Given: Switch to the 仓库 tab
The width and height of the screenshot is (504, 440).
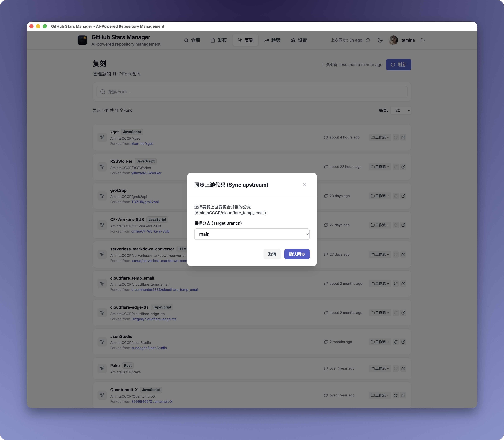Looking at the screenshot, I should (192, 40).
